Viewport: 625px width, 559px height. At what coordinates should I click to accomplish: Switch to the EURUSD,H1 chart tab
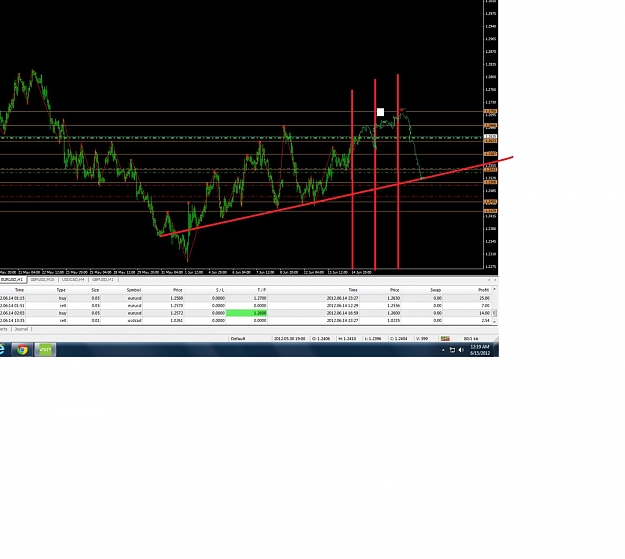click(12, 280)
